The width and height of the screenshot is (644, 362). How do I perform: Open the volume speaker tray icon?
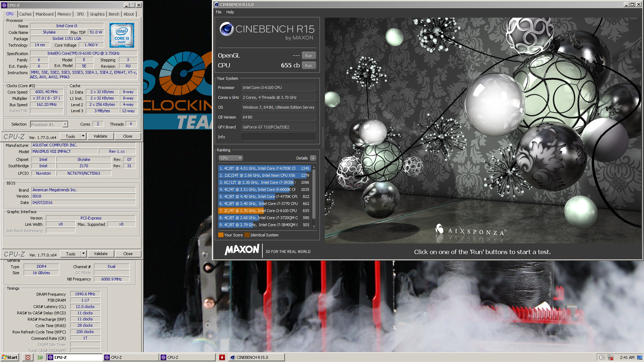pyautogui.click(x=602, y=357)
